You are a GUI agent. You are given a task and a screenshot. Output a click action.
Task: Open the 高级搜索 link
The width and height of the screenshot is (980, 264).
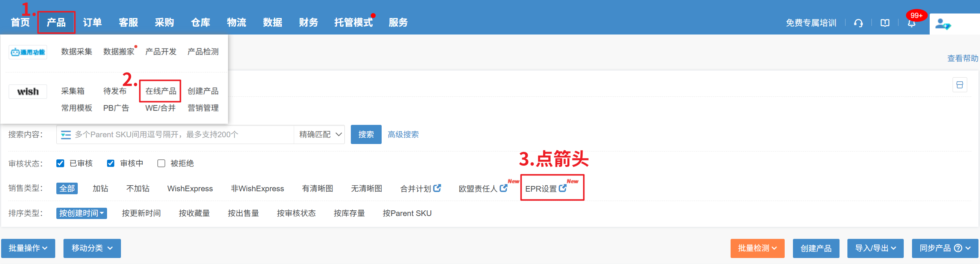(403, 135)
